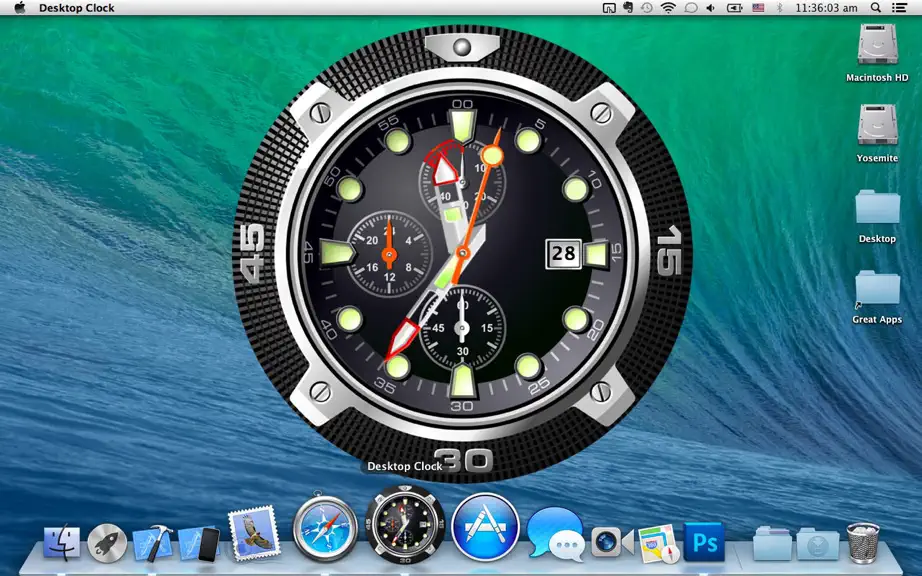The width and height of the screenshot is (922, 576).
Task: Open the Maps icon in the Dock
Action: 659,543
